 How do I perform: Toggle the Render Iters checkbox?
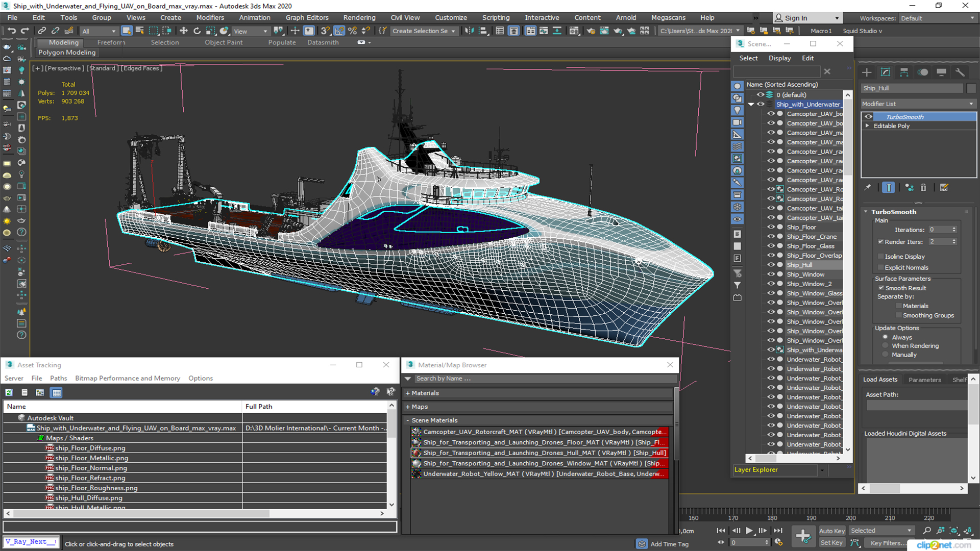tap(880, 242)
